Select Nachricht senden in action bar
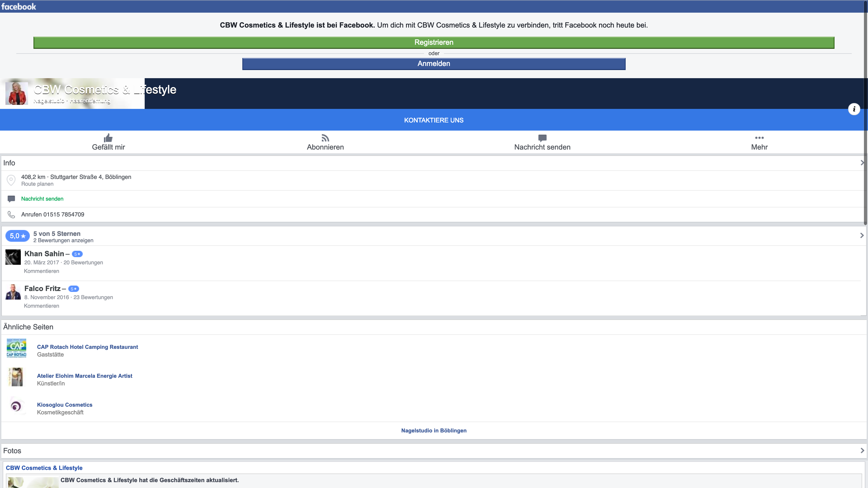The height and width of the screenshot is (488, 868). coord(542,147)
